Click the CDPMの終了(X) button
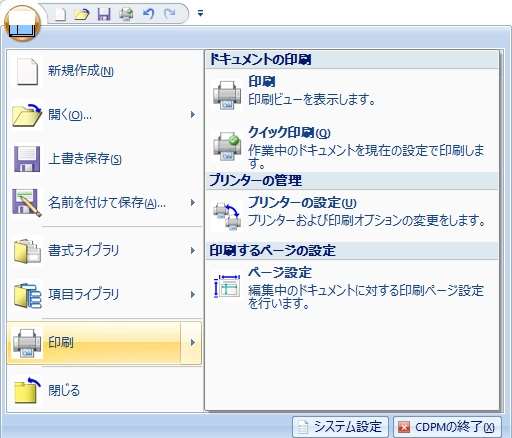The image size is (512, 438). [447, 426]
